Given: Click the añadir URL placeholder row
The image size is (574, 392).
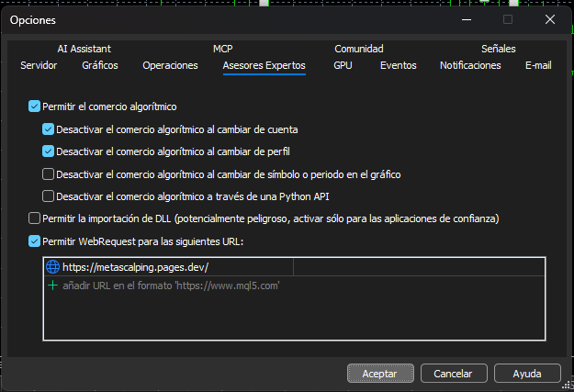Looking at the screenshot, I should pyautogui.click(x=294, y=286).
